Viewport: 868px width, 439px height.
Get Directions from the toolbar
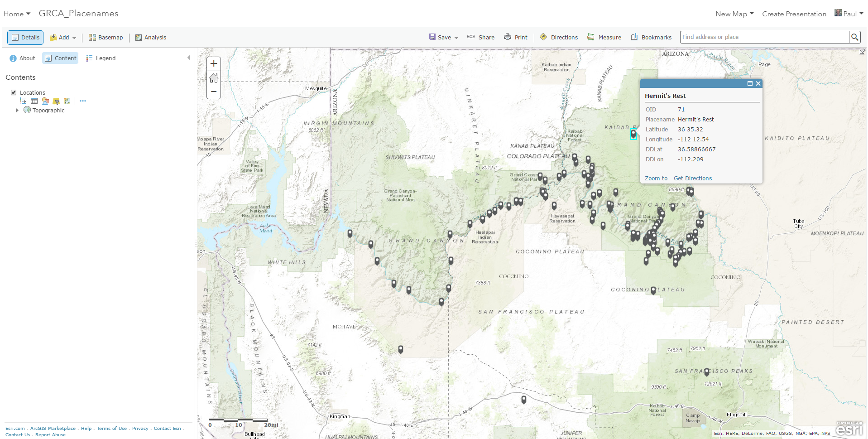click(559, 37)
